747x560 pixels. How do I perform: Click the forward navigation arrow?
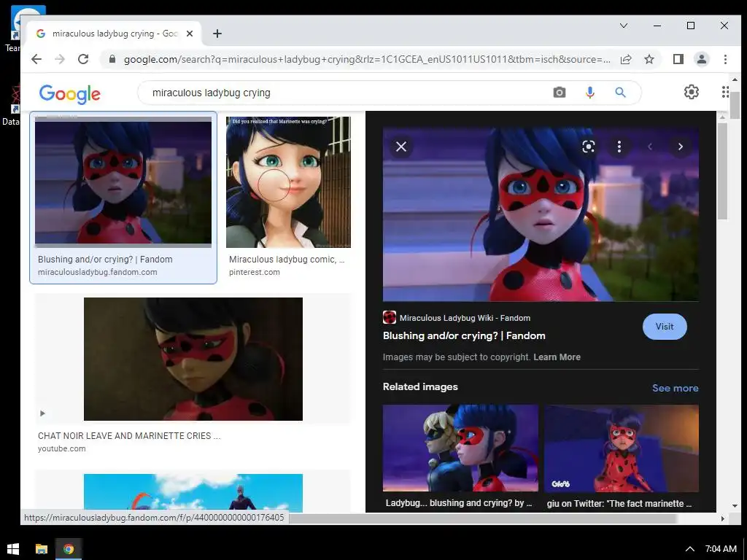pyautogui.click(x=60, y=59)
